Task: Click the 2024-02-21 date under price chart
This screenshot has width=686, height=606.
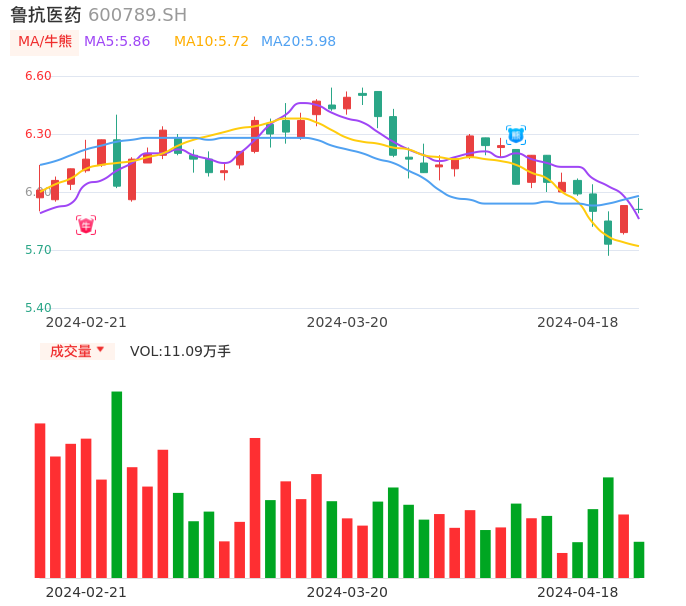Action: pyautogui.click(x=86, y=322)
